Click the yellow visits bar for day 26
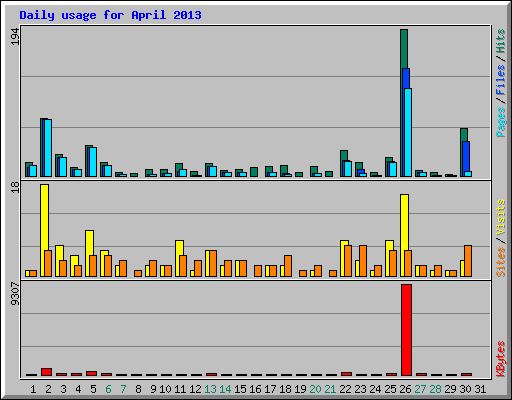 coord(404,222)
